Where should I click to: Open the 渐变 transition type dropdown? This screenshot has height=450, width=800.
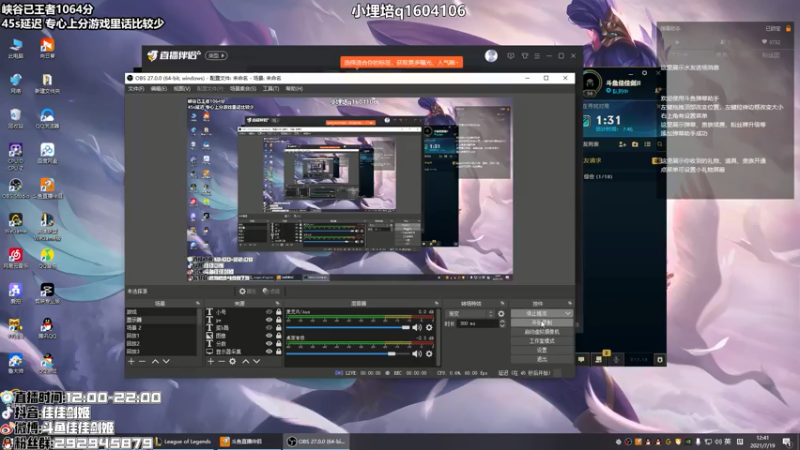pos(470,314)
